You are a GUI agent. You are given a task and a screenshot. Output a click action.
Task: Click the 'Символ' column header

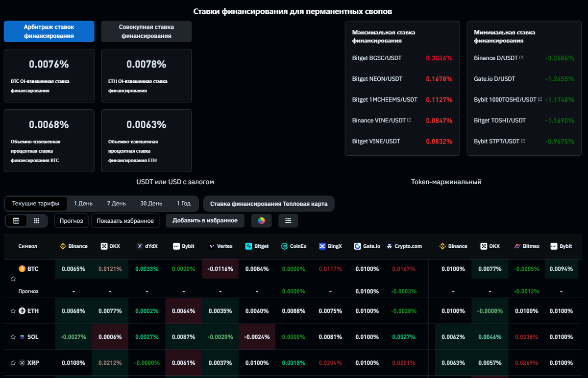pyautogui.click(x=27, y=246)
